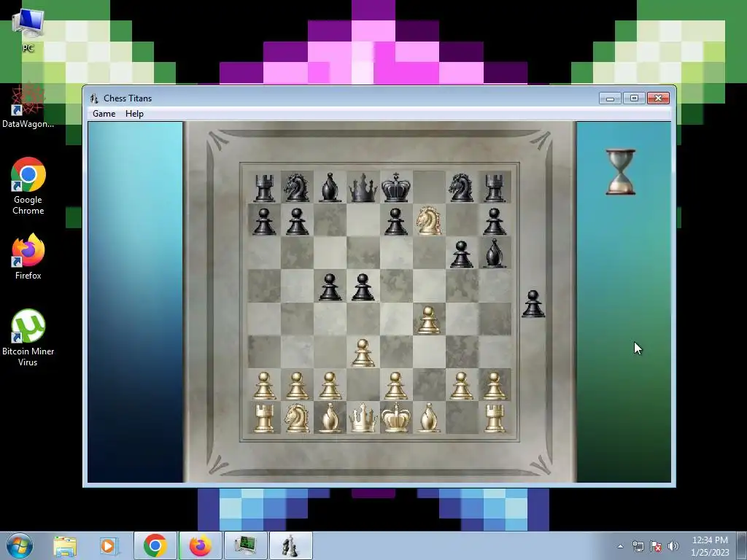Open the Help menu
This screenshot has width=747, height=560.
tap(134, 114)
